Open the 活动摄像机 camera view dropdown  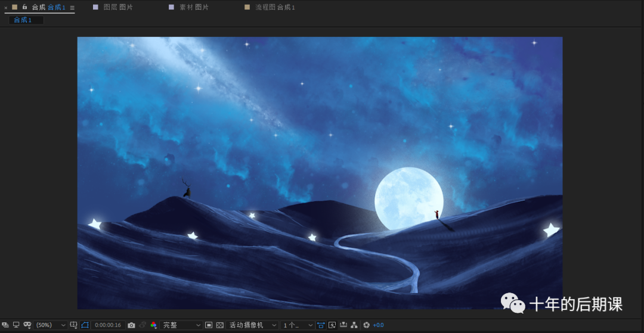[253, 325]
